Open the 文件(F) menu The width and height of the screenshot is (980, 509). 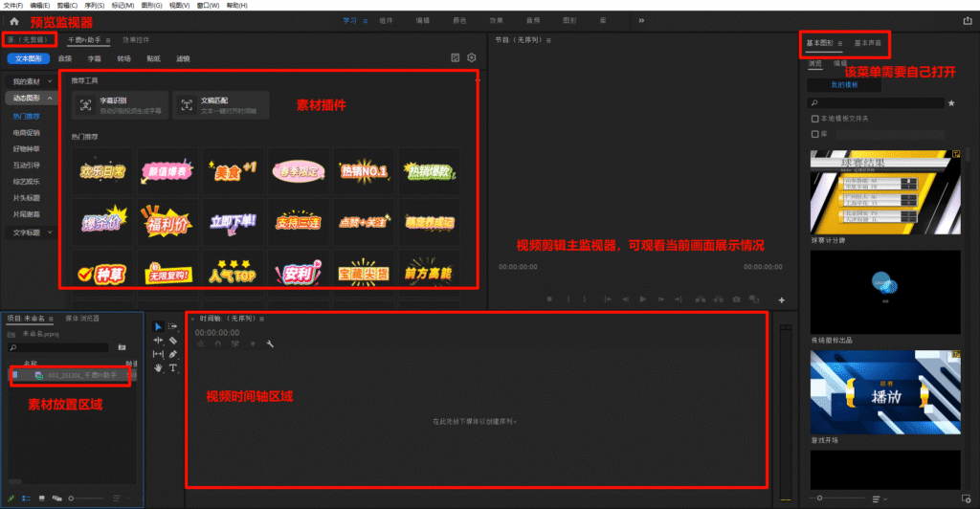tap(12, 5)
